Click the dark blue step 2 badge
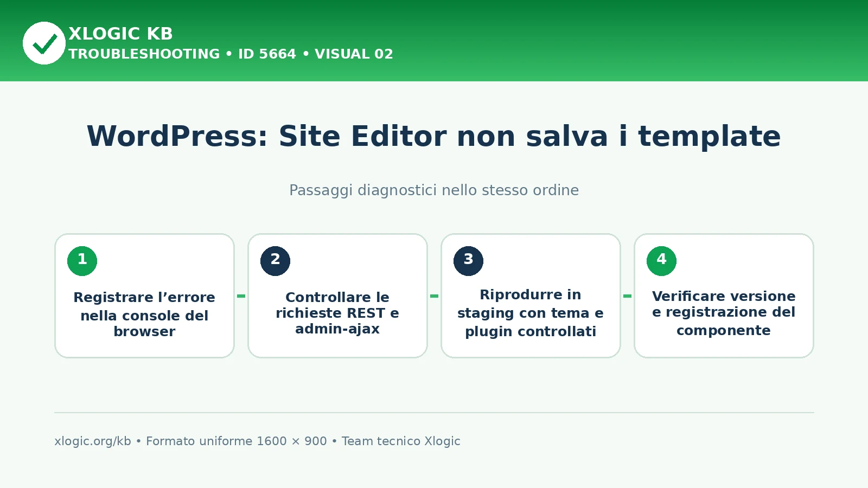Image resolution: width=868 pixels, height=488 pixels. tap(276, 261)
